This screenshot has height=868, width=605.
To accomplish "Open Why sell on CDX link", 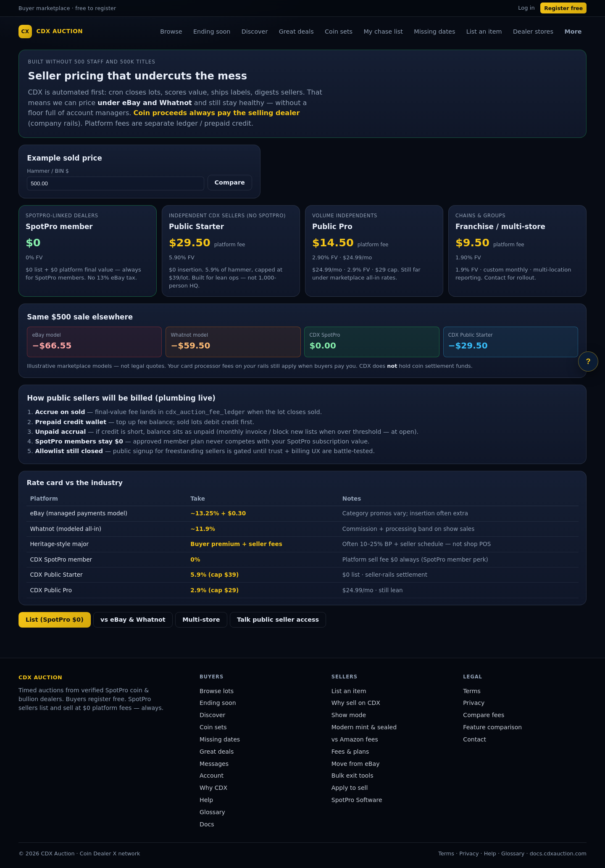I will (355, 703).
